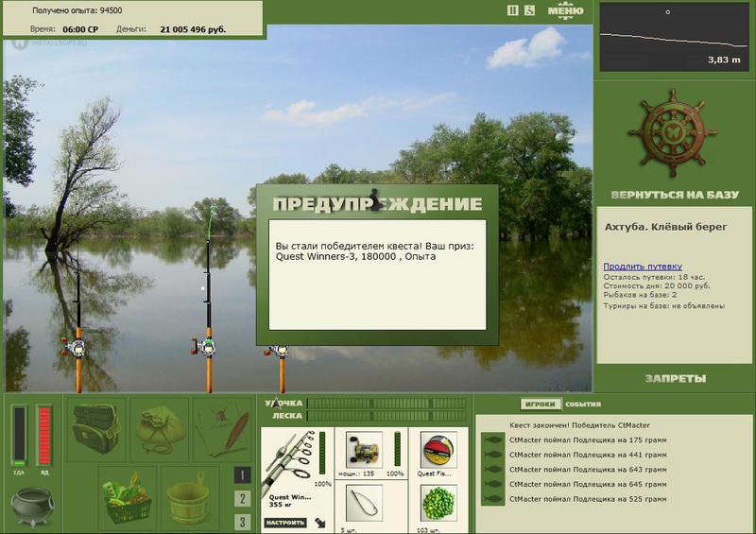Viewport: 756px width, 534px height.
Task: Select the green peas bait icon
Action: [438, 504]
